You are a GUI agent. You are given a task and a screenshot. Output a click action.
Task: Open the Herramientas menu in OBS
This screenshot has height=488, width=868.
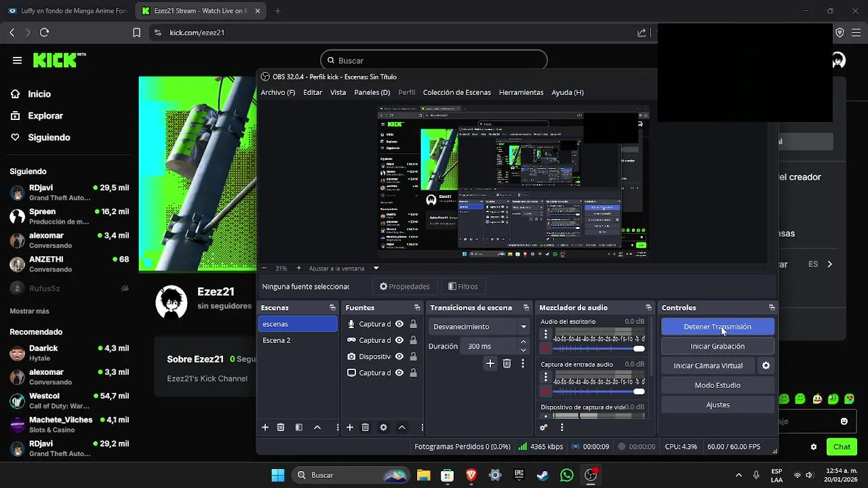[521, 92]
